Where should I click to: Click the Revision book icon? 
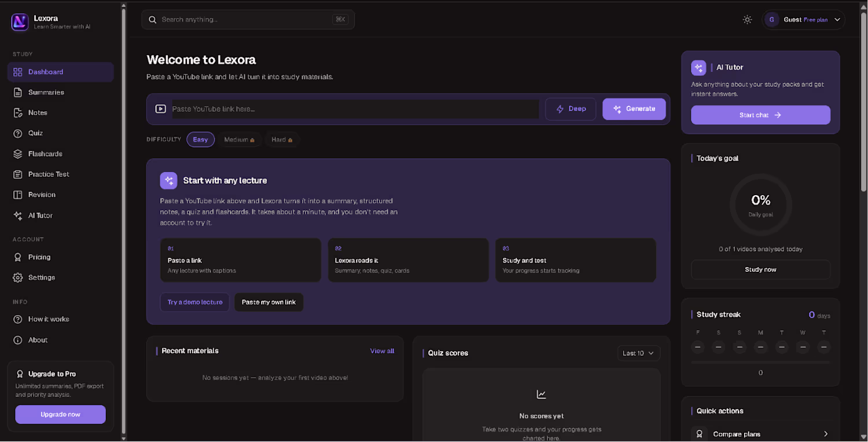pyautogui.click(x=17, y=195)
